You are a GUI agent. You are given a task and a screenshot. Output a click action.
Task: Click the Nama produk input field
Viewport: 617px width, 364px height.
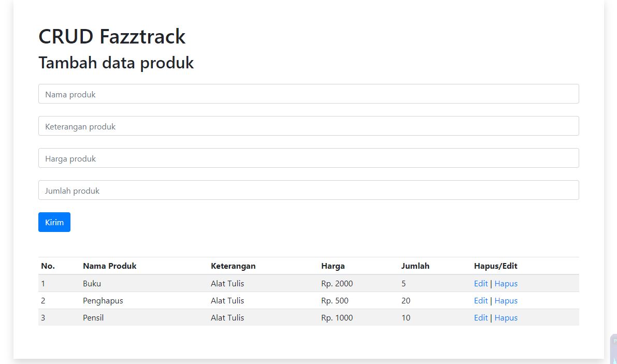(x=309, y=94)
